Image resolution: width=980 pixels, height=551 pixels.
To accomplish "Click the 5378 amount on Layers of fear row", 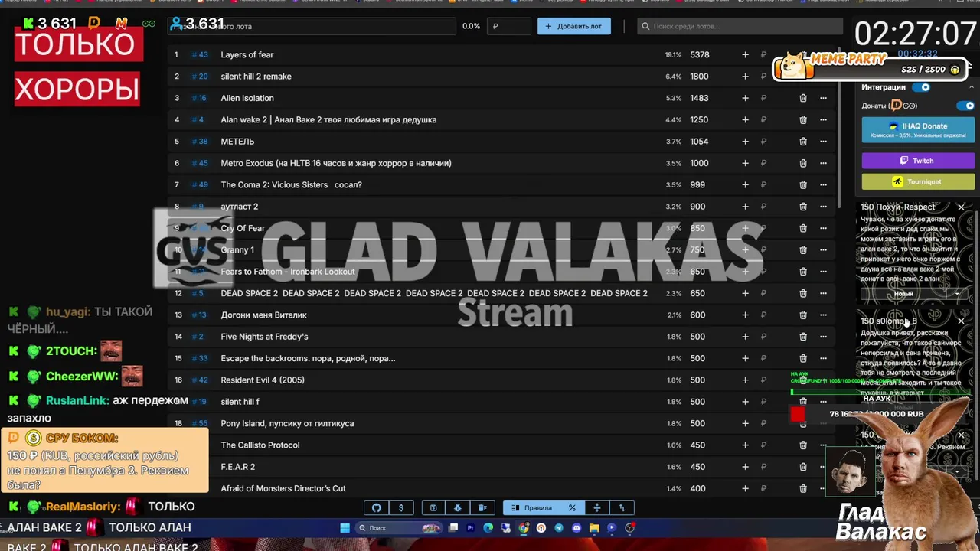I will click(699, 55).
